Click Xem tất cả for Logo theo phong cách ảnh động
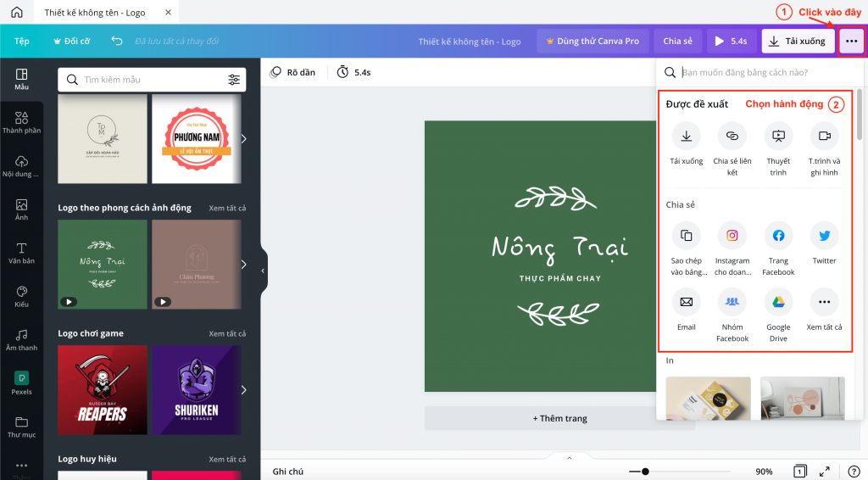The width and height of the screenshot is (868, 480). point(227,208)
